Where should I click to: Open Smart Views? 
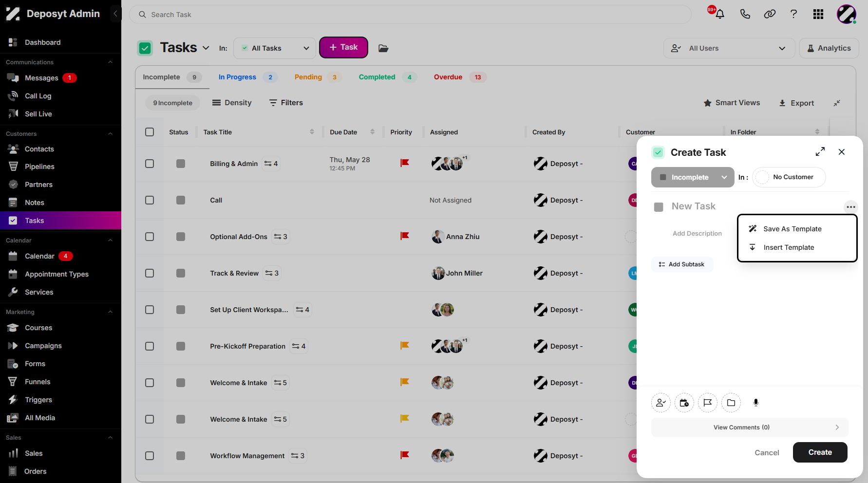coord(732,103)
